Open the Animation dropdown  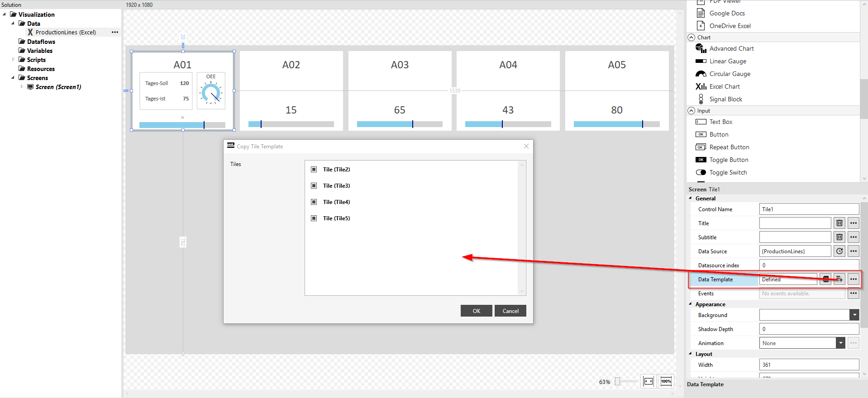840,343
